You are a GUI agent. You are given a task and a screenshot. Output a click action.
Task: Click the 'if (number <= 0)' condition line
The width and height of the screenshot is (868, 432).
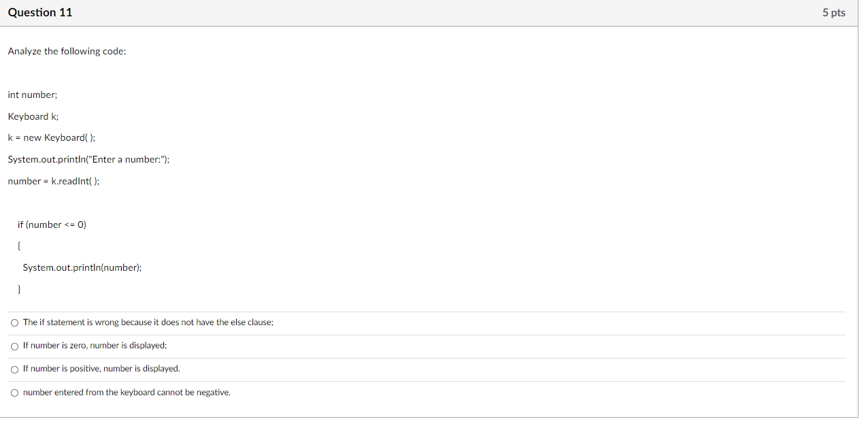(x=52, y=225)
